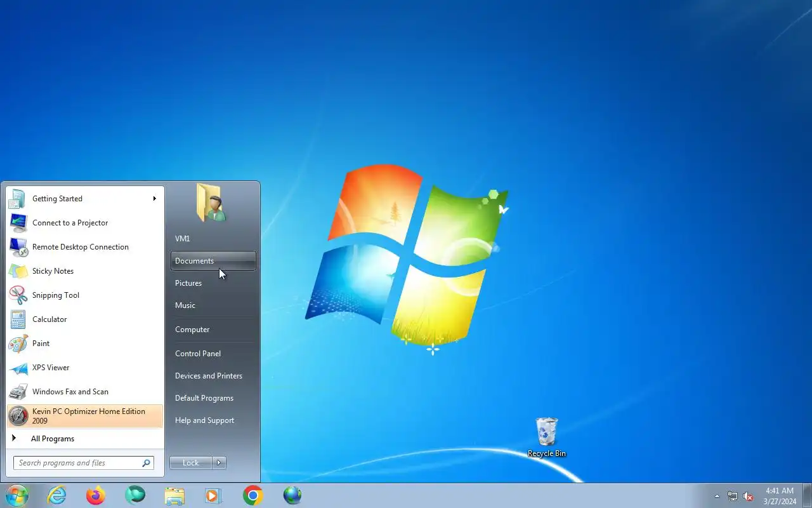
Task: Open Help and Support
Action: coord(213,420)
